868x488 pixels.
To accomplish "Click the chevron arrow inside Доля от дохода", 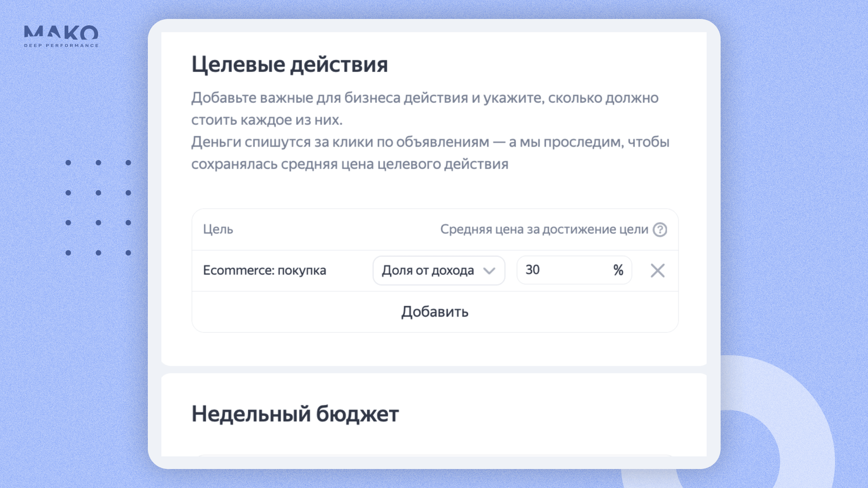I will (489, 271).
